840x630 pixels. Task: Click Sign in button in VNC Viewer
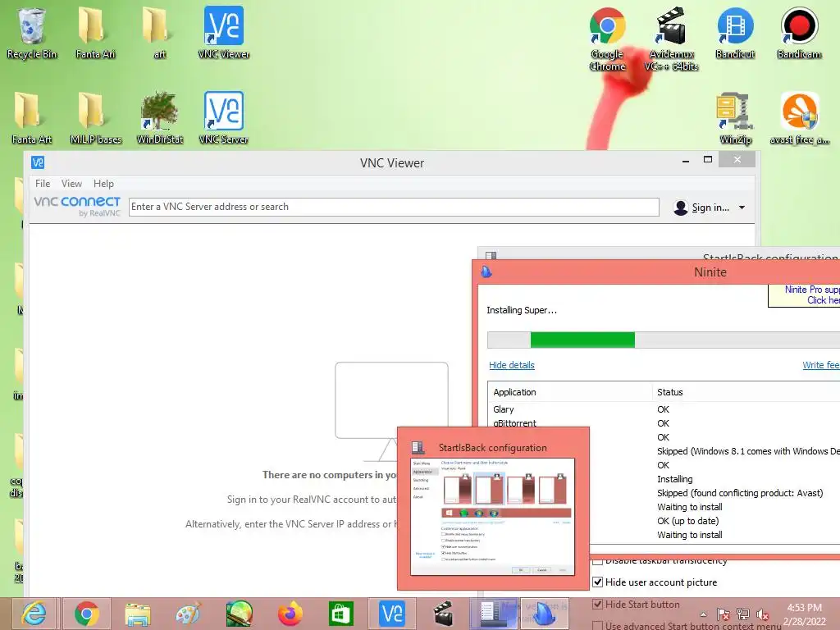[702, 208]
